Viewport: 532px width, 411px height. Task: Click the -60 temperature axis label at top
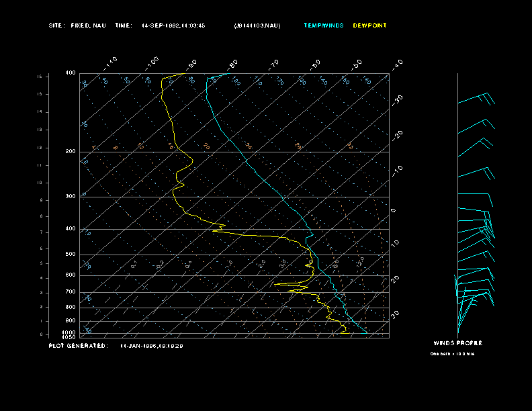315,64
